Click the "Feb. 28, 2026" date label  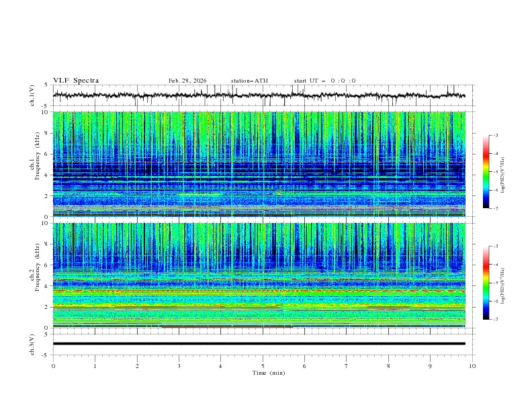[x=187, y=81]
